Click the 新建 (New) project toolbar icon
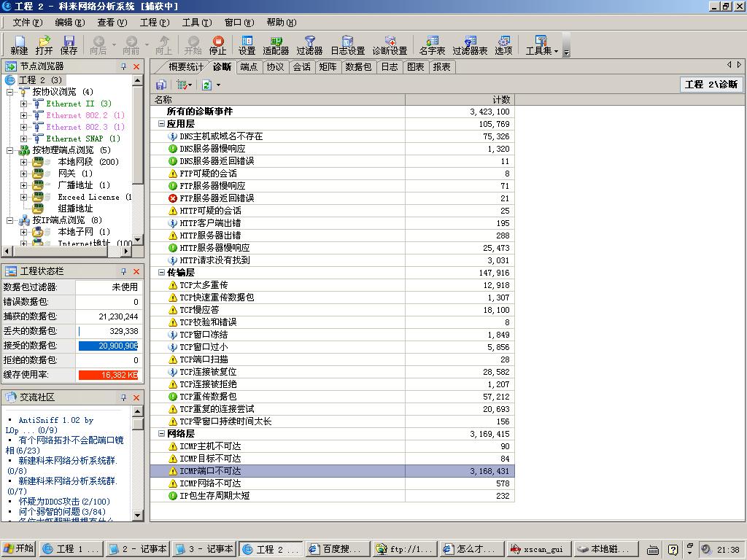Viewport: 747px width, 560px height. pyautogui.click(x=19, y=45)
